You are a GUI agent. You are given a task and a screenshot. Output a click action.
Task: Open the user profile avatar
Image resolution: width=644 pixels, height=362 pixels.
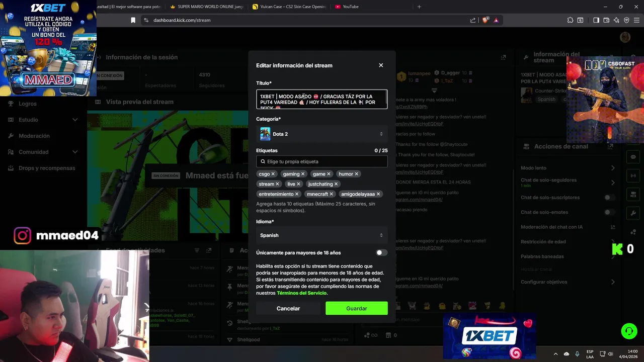click(x=625, y=37)
